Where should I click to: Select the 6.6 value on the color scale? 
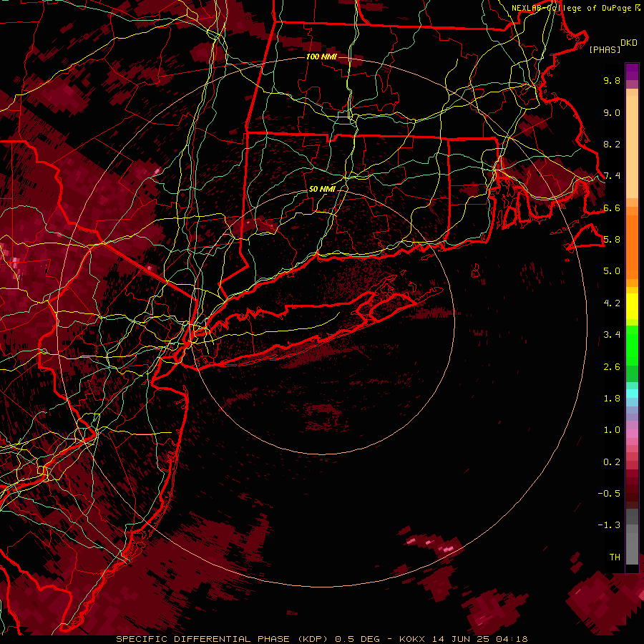(x=612, y=208)
